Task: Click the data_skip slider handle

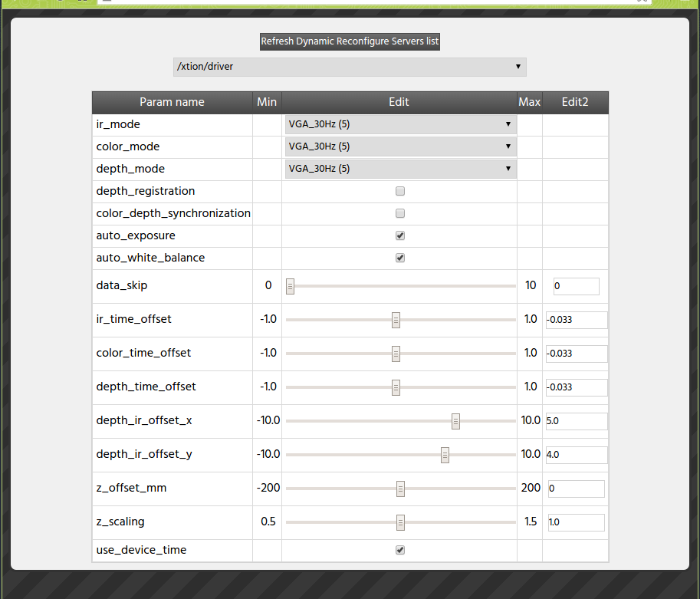Action: (x=290, y=286)
